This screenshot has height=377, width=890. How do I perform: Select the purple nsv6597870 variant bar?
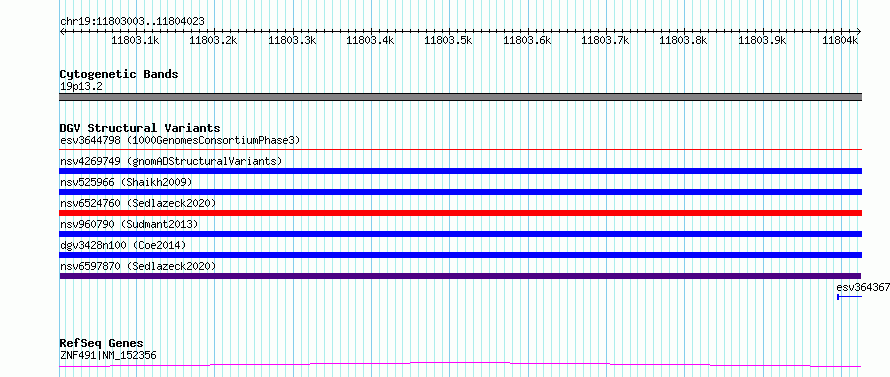tap(460, 276)
